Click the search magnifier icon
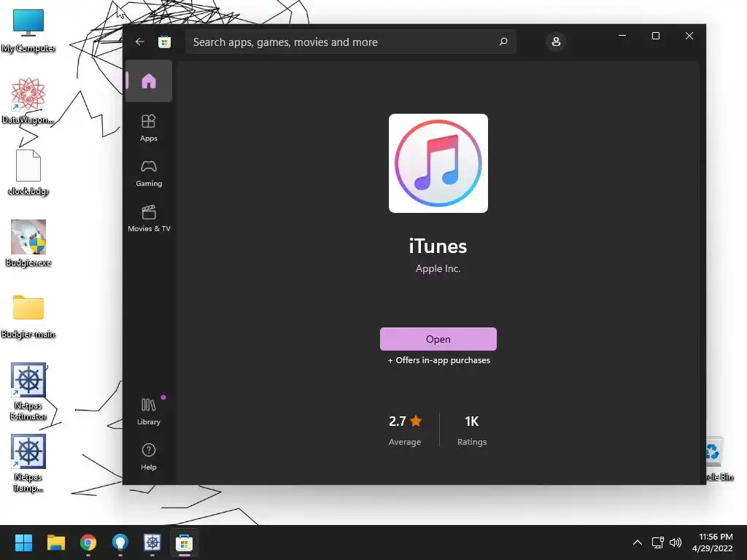The width and height of the screenshot is (747, 560). click(x=503, y=42)
